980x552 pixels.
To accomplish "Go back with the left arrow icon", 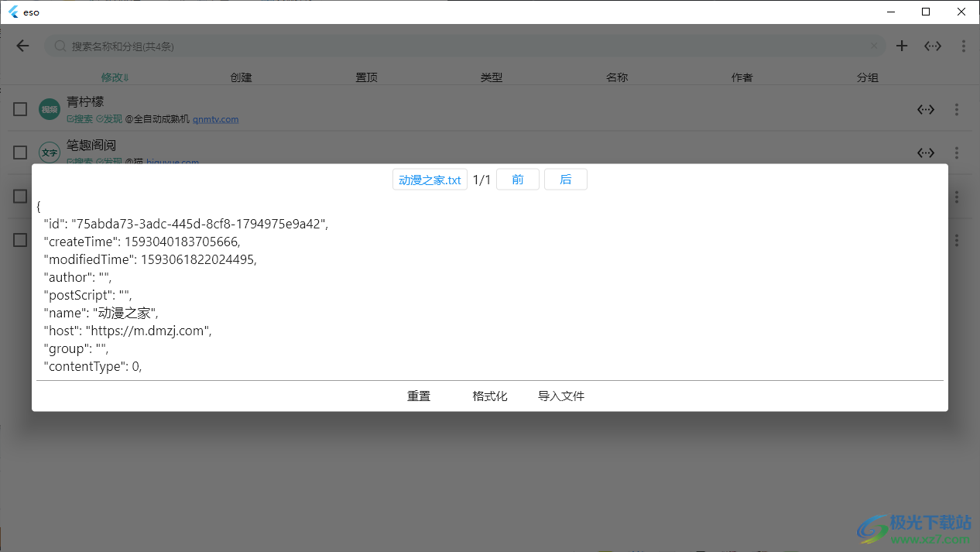I will tap(22, 46).
